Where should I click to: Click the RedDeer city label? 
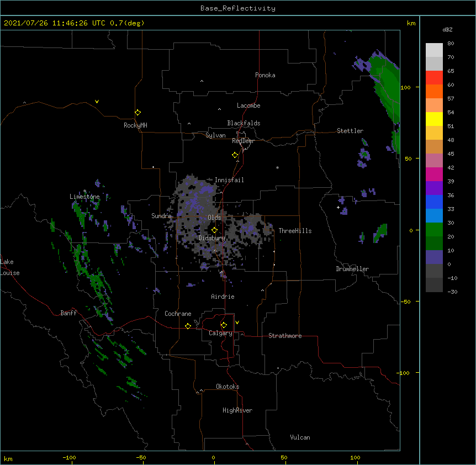click(243, 141)
